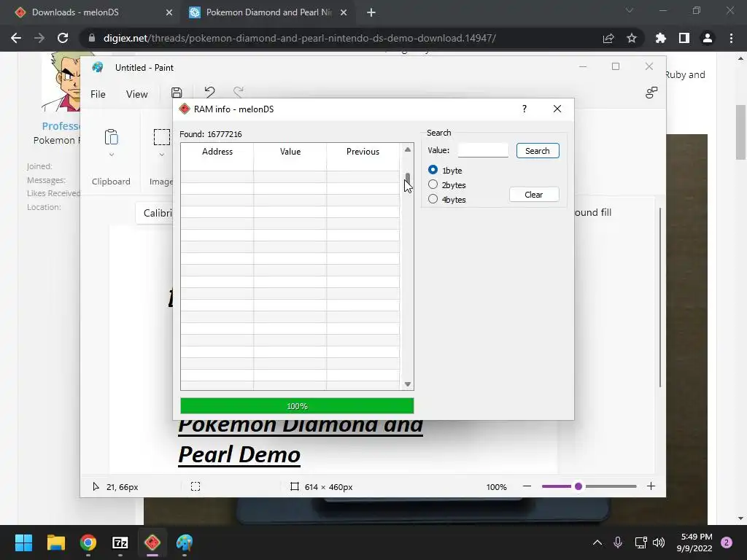
Task: Click the table scroll up arrow
Action: click(x=407, y=149)
